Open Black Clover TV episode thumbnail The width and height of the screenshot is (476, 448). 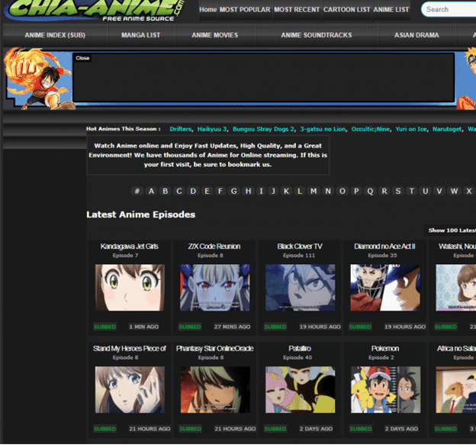[301, 288]
